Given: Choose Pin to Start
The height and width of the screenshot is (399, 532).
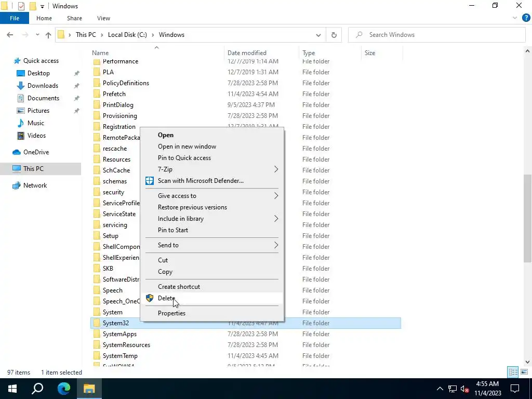Looking at the screenshot, I should (x=212, y=230).
